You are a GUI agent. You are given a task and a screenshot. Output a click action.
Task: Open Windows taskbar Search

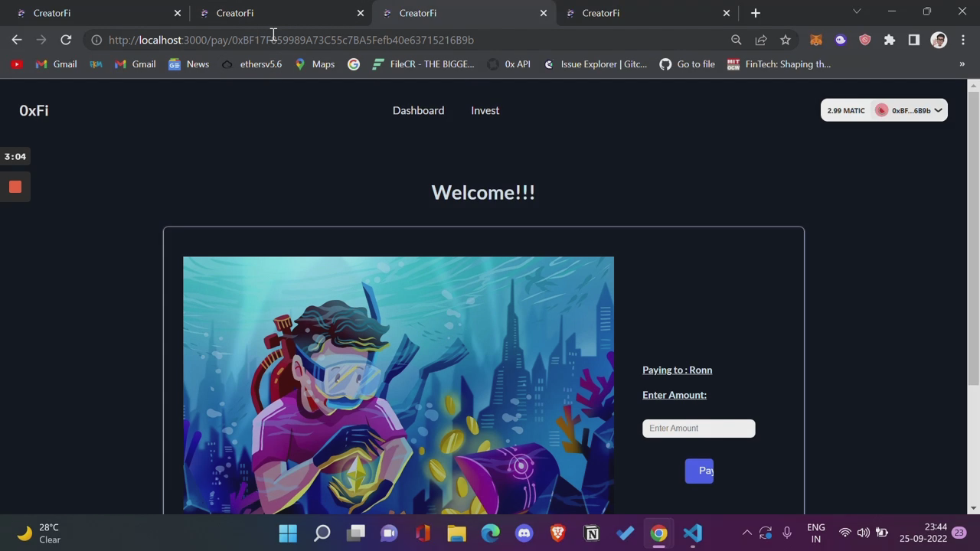[322, 533]
